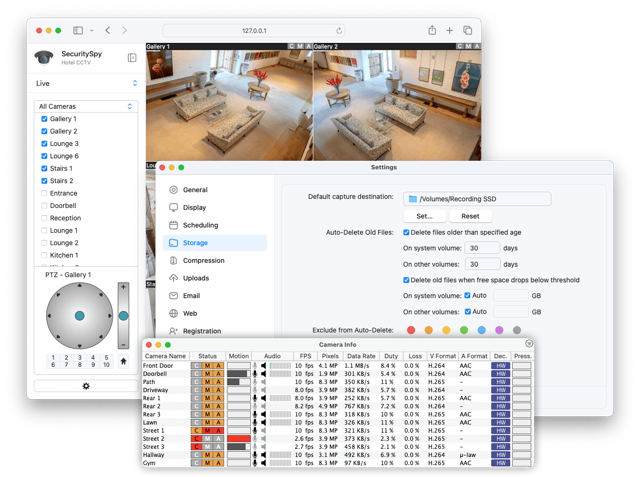Expand the Safari sidebar chevron menu
This screenshot has height=477, width=640.
(92, 31)
